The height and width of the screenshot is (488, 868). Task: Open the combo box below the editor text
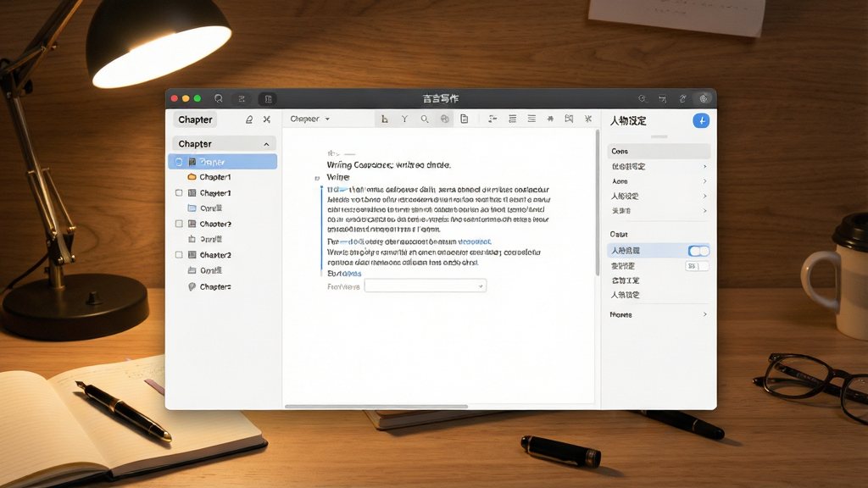(426, 286)
